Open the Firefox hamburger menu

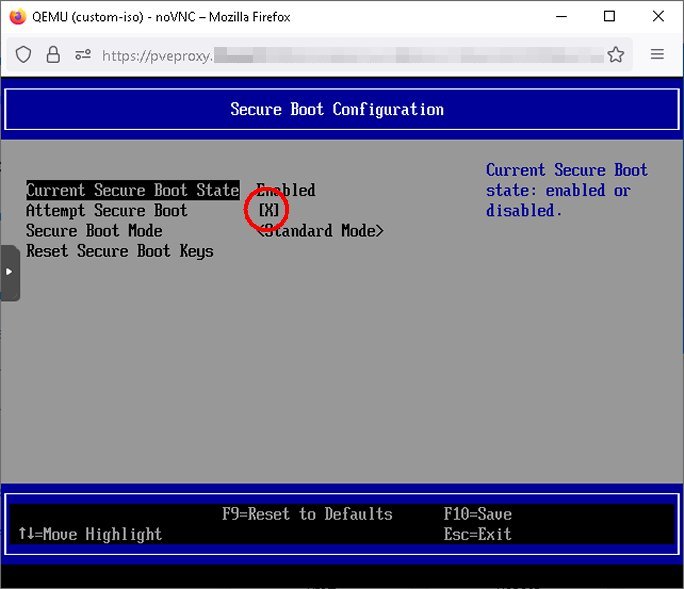click(657, 55)
